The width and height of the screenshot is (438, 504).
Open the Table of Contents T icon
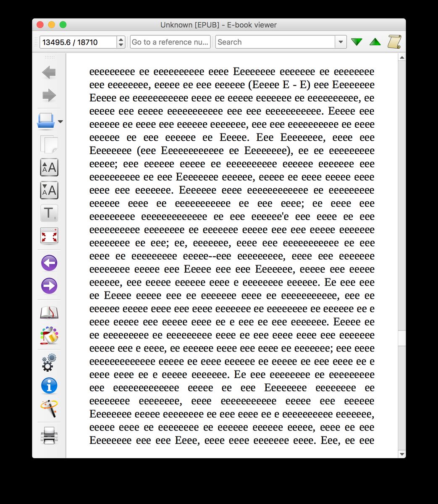49,213
